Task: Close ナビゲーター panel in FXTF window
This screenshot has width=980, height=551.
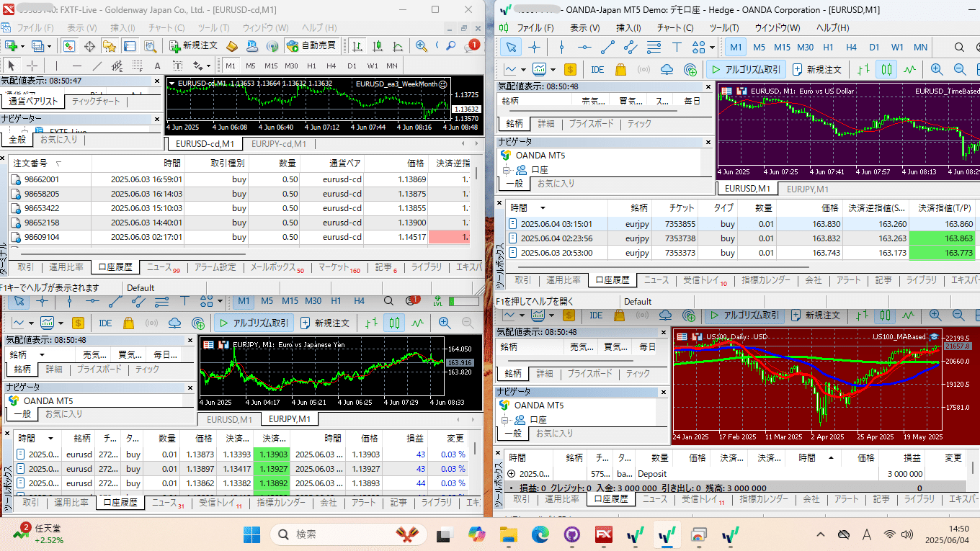Action: [157, 119]
